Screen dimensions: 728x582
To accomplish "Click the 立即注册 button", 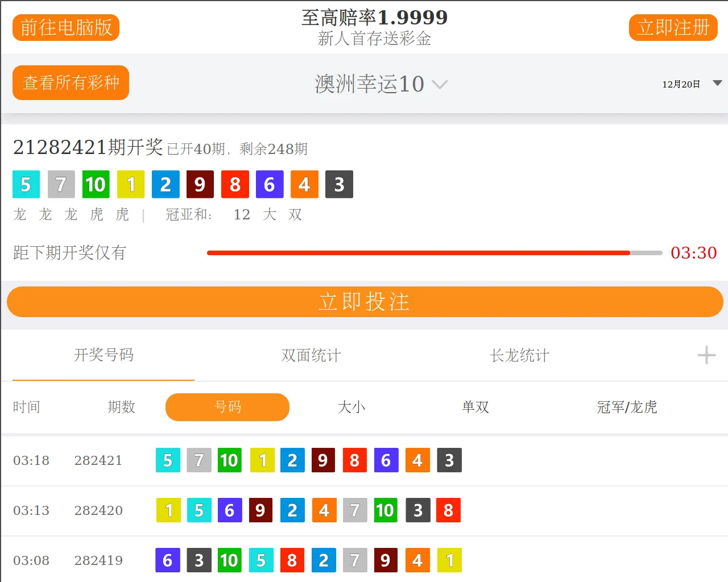I will [673, 27].
